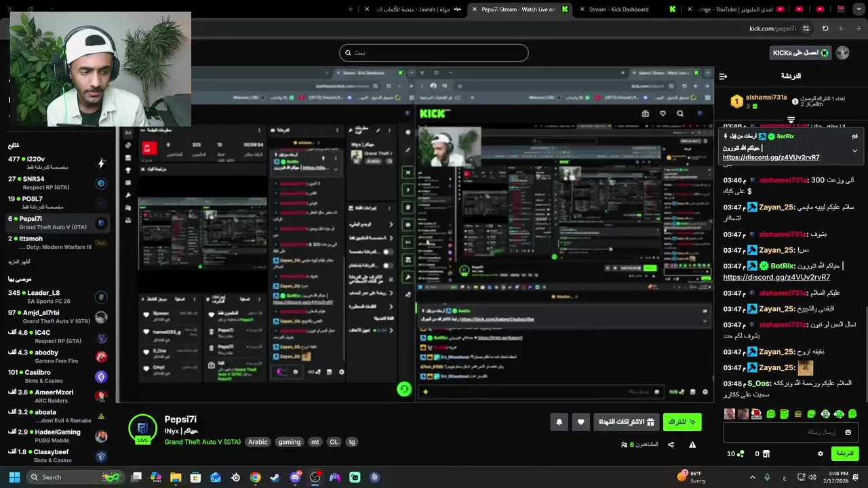The width and height of the screenshot is (868, 488).
Task: Click the green الدردشة send chat button
Action: coord(844,453)
